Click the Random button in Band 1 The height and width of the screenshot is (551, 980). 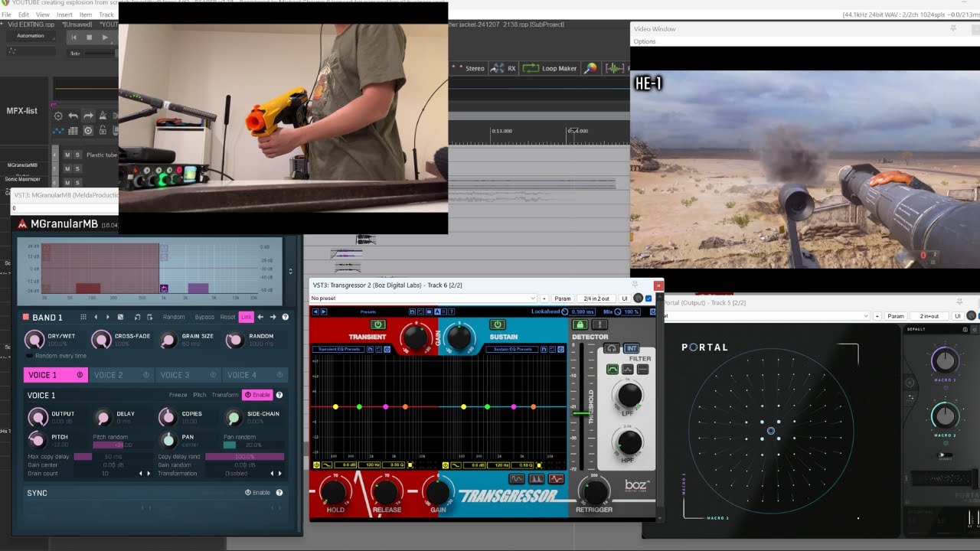(174, 317)
